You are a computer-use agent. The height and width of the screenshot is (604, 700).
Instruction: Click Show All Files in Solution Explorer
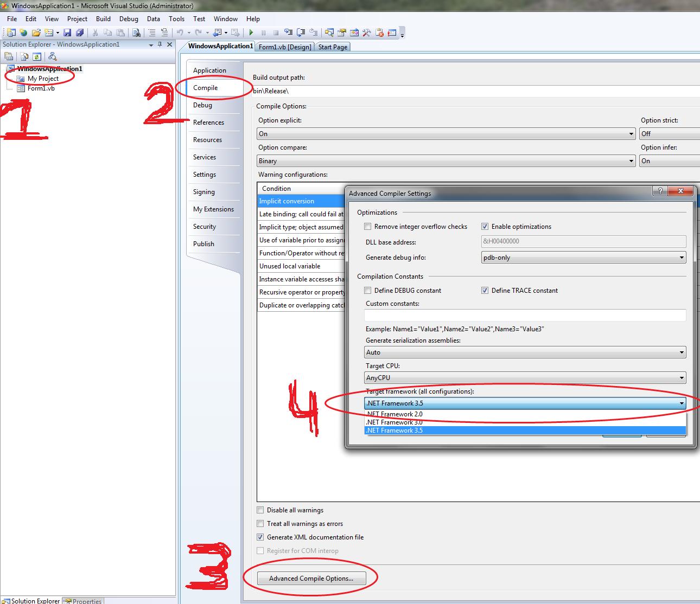tap(24, 56)
